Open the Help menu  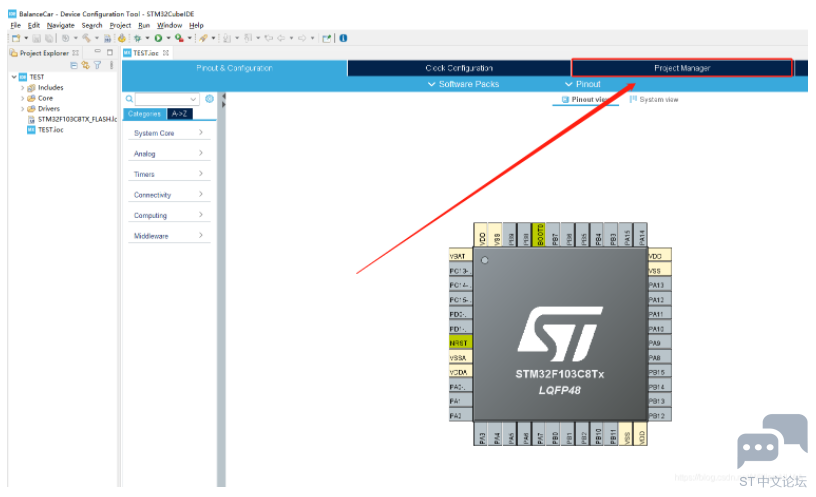pyautogui.click(x=196, y=26)
